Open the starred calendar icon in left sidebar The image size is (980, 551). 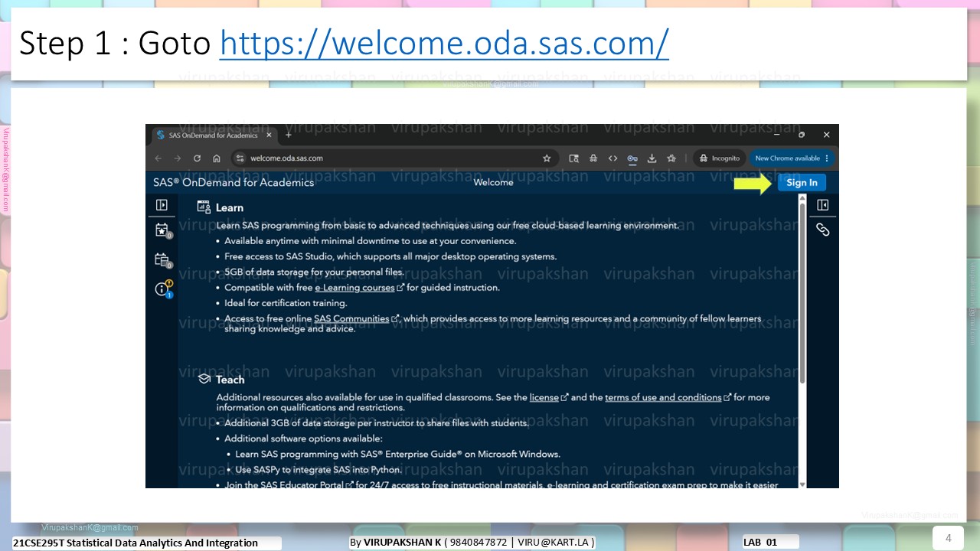tap(162, 230)
